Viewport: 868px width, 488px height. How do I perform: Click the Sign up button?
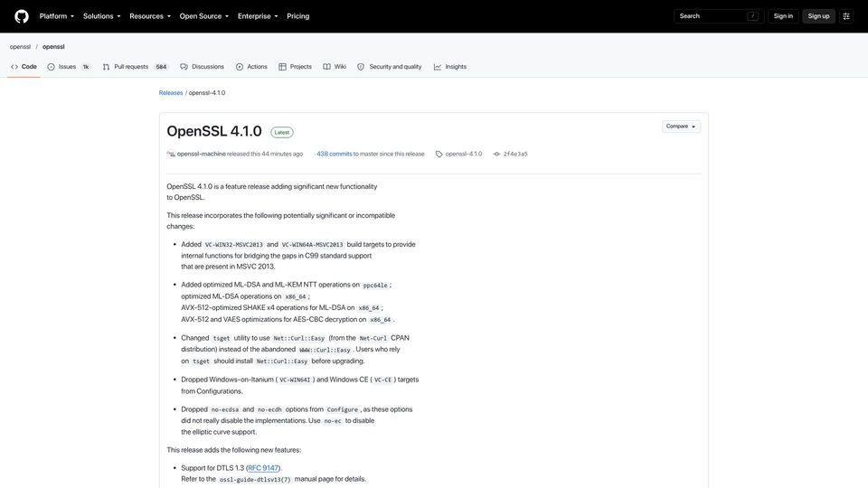tap(818, 16)
